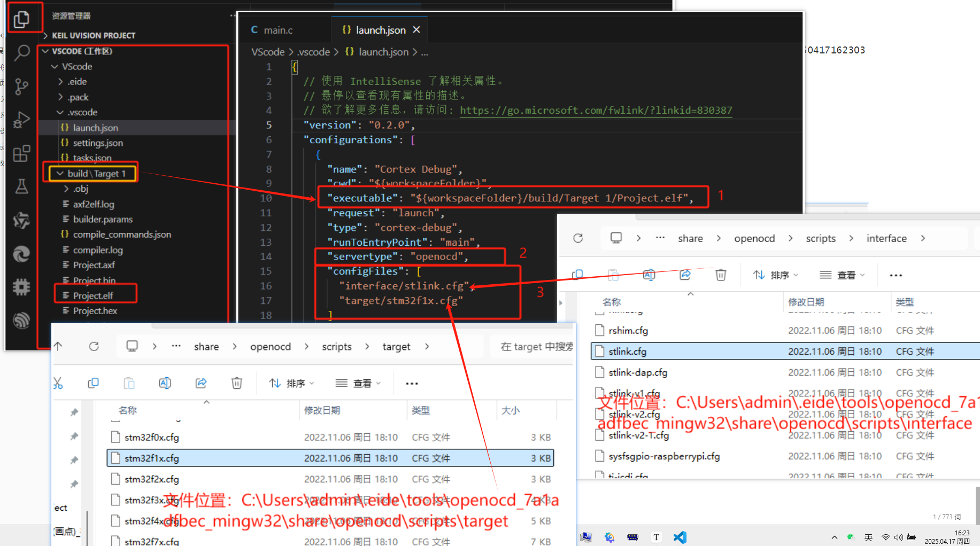Open the EIDE chip icon in sidebar
Image resolution: width=980 pixels, height=546 pixels.
pos(21,287)
